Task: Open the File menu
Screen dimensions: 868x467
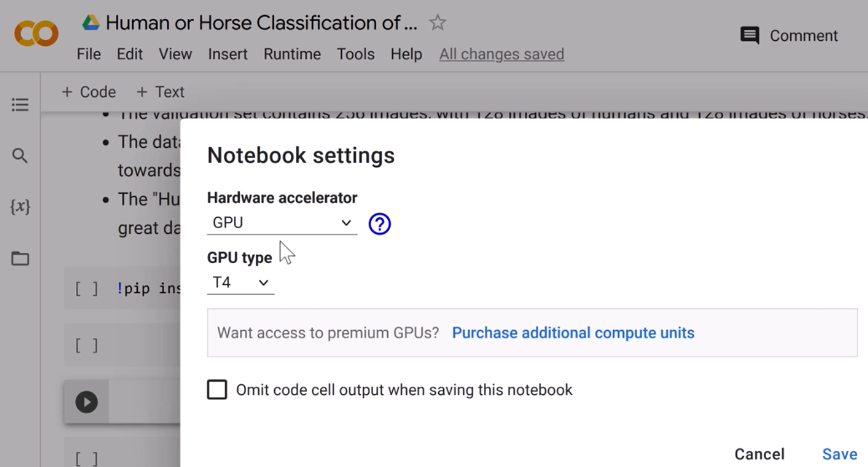Action: [89, 54]
